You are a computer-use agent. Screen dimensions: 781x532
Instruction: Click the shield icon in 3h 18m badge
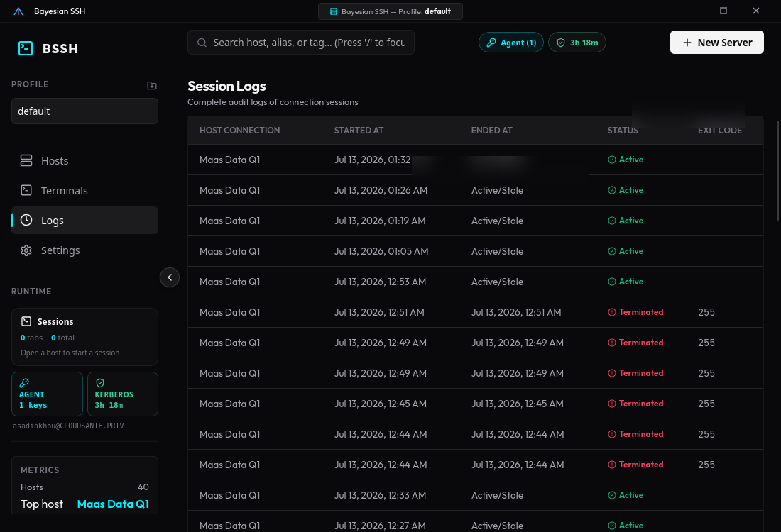point(561,43)
